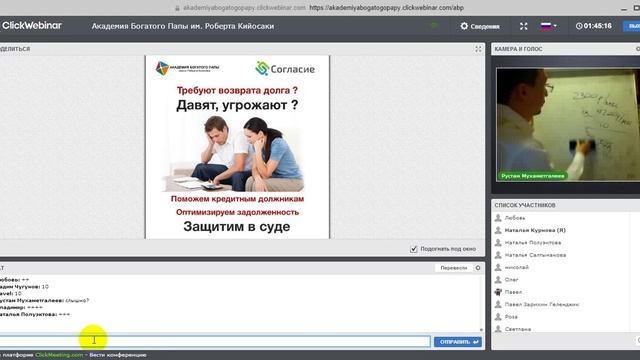
Task: Click the green presenter name label on video
Action: (533, 176)
